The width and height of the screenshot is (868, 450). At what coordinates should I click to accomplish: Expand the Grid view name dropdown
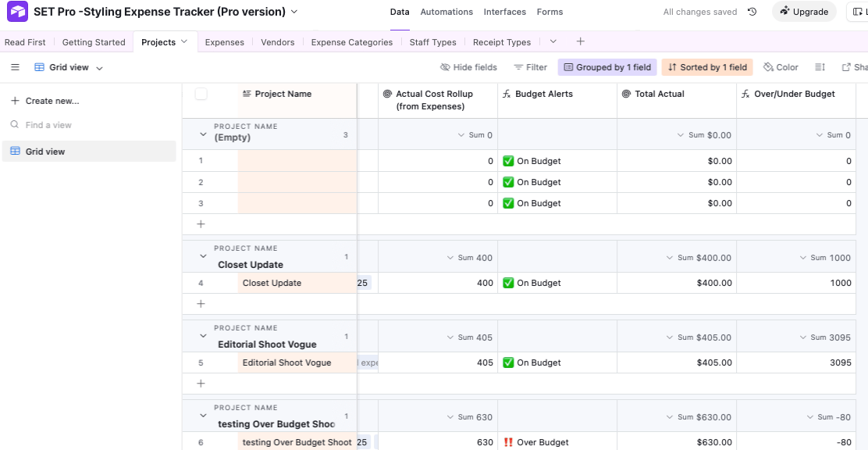click(100, 69)
